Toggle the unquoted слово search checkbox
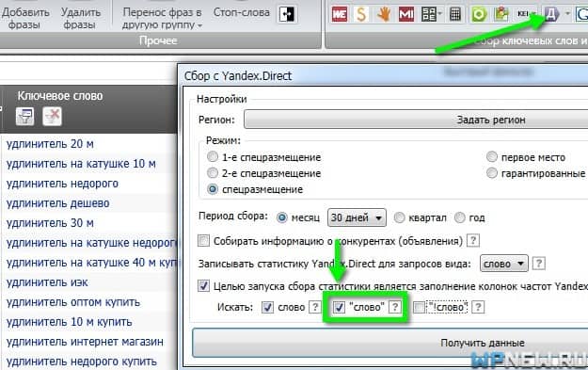This screenshot has height=370, width=588. pos(267,307)
